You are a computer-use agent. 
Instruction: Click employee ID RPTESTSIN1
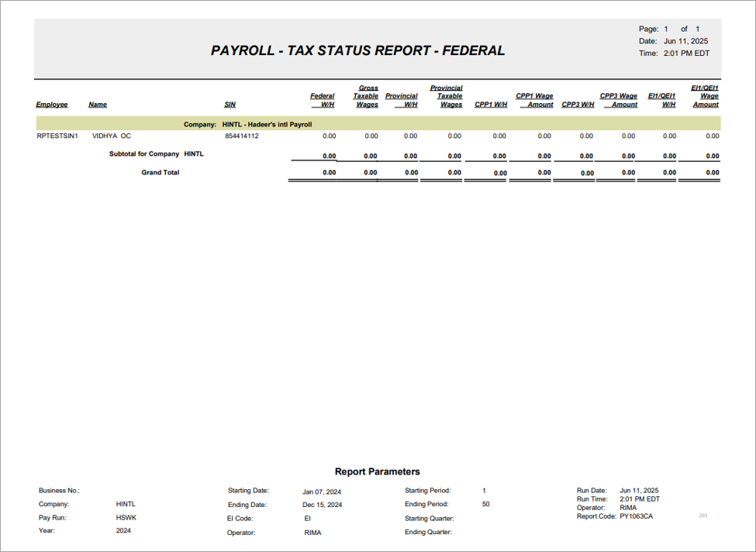click(x=57, y=136)
